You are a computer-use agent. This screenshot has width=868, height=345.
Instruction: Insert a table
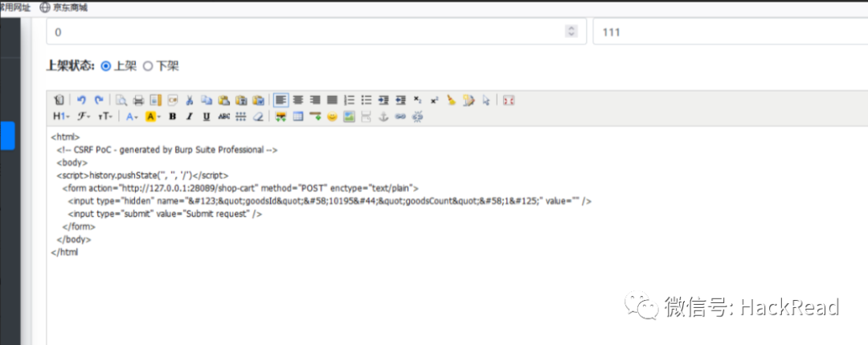coord(298,117)
